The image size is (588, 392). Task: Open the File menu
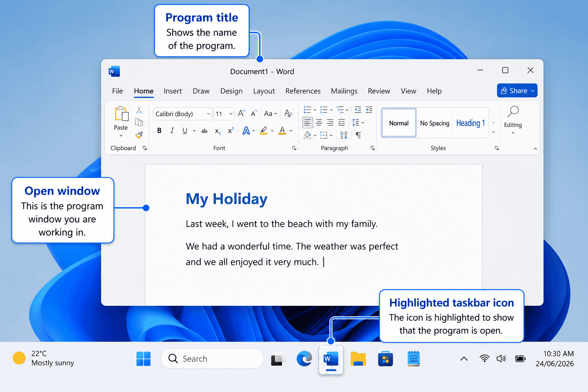118,91
